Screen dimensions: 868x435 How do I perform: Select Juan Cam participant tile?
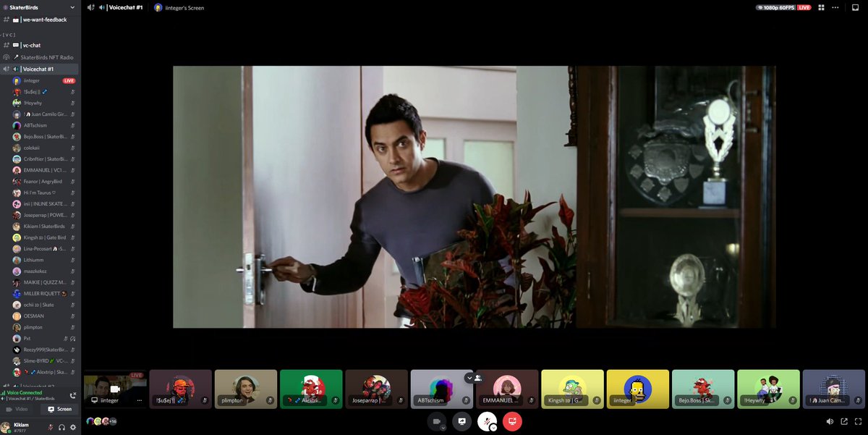[x=834, y=389]
